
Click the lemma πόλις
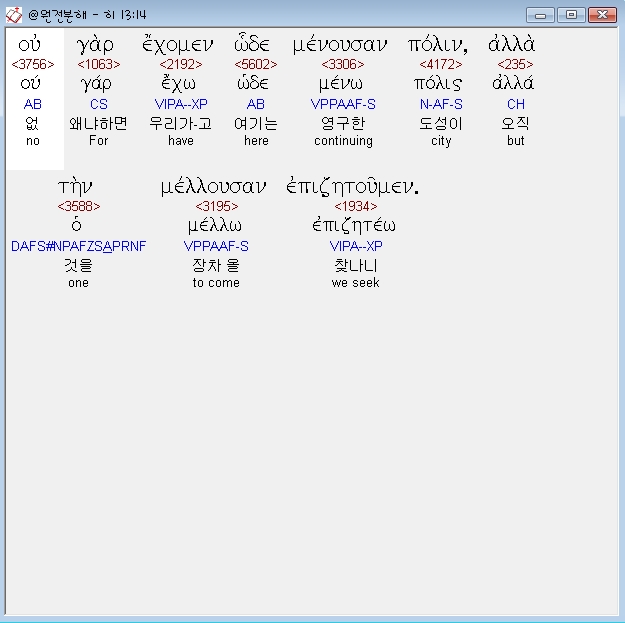438,84
